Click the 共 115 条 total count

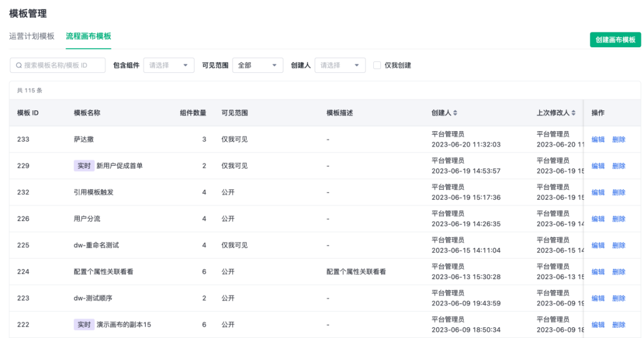[x=30, y=91]
